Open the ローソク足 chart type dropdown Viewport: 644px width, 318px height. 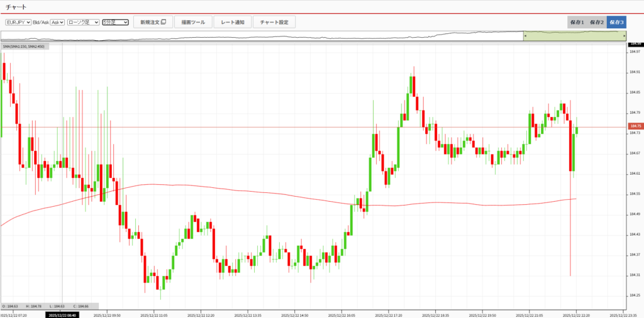[x=83, y=22]
